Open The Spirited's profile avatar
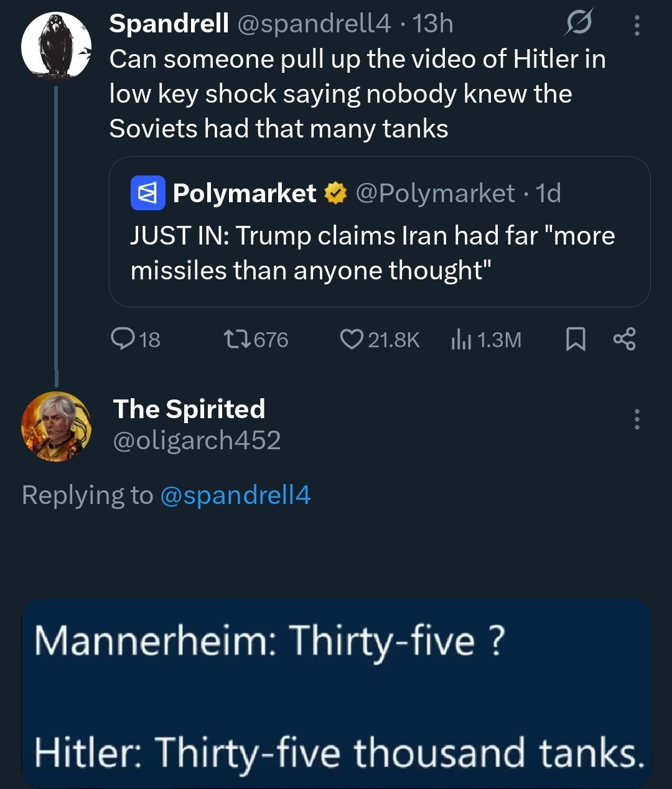 [x=57, y=427]
